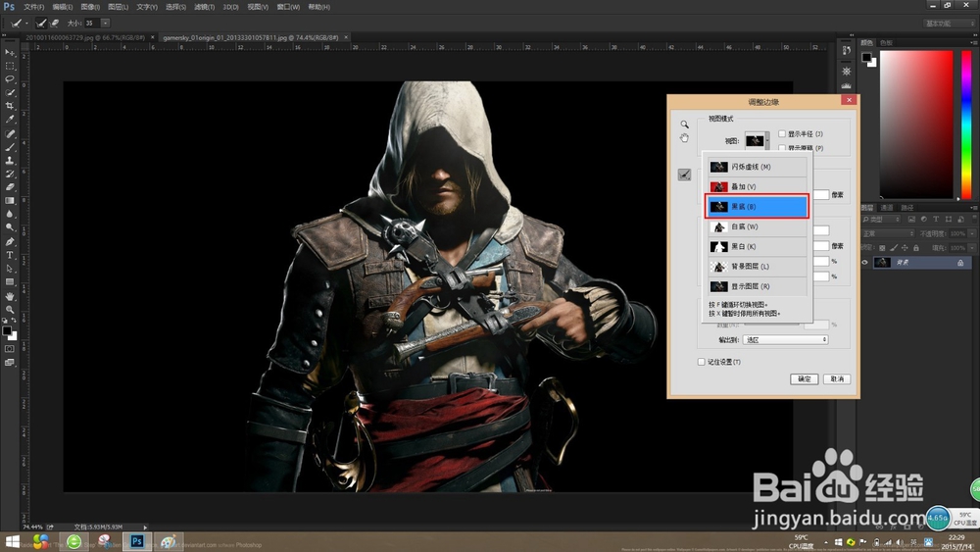Select the Path Selection tool
Image resolution: width=980 pixels, height=552 pixels.
tap(10, 269)
